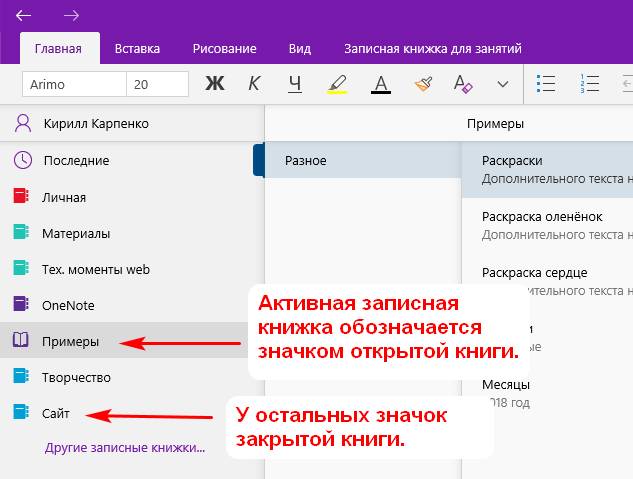Open Записная книжка для занятий tab

[433, 49]
